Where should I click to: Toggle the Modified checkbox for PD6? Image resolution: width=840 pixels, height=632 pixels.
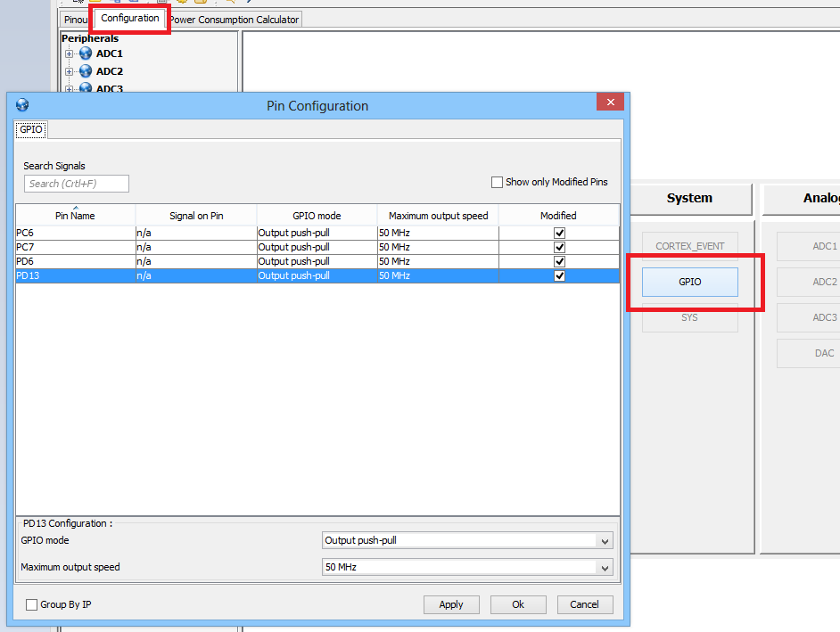click(559, 261)
